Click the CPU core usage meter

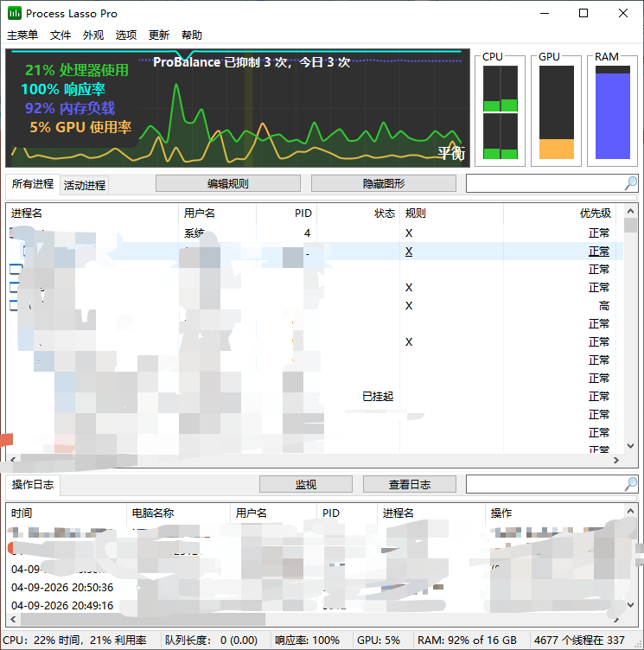[501, 112]
